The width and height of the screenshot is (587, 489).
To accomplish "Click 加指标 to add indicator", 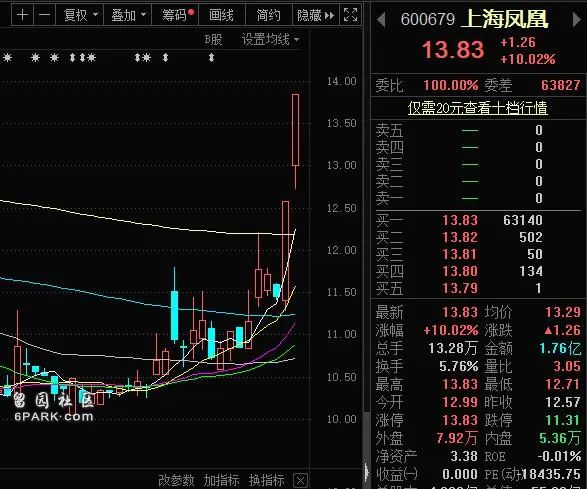I will point(222,480).
